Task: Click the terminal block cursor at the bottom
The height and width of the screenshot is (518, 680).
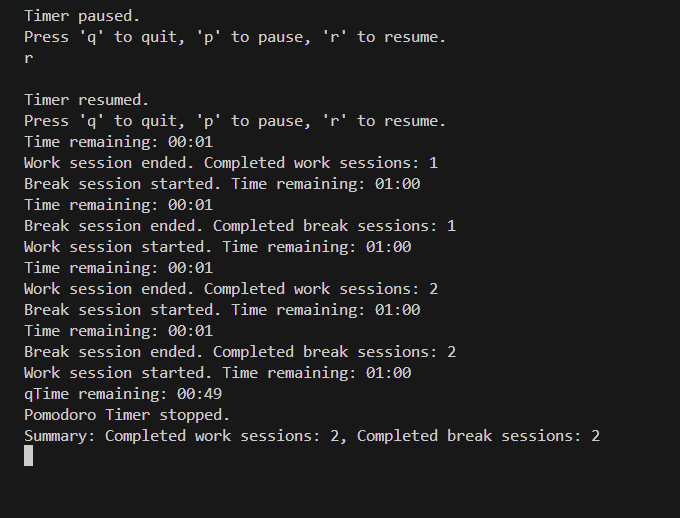Action: click(29, 456)
